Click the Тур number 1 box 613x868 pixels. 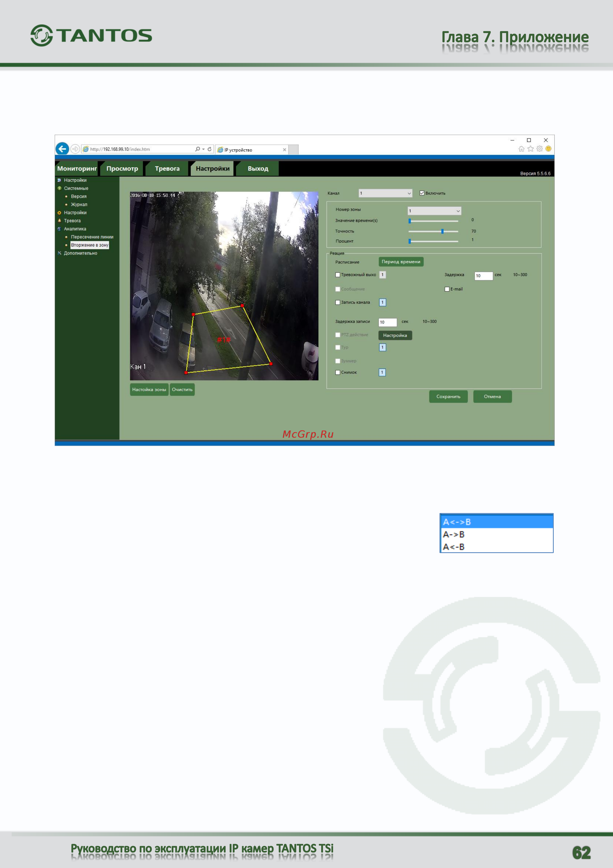coord(382,347)
